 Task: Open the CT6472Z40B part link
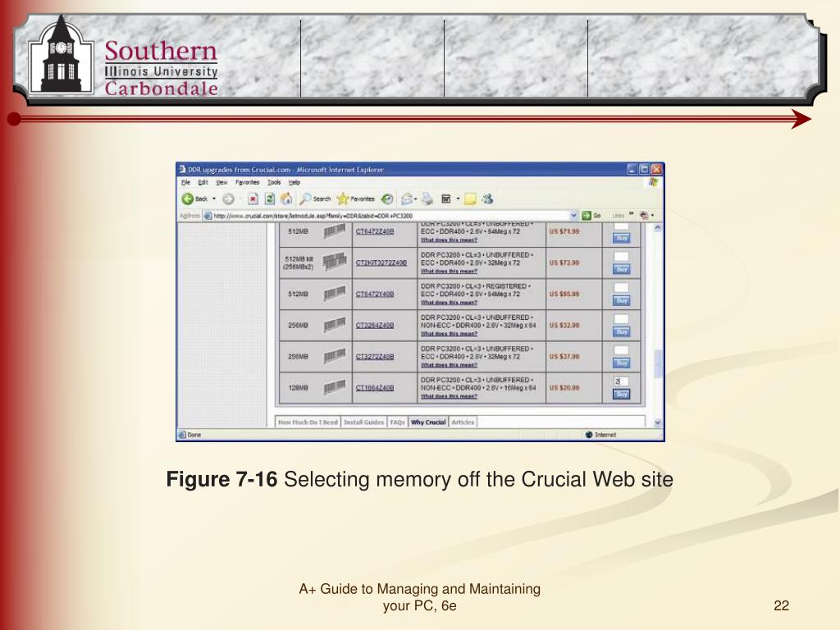(x=374, y=231)
